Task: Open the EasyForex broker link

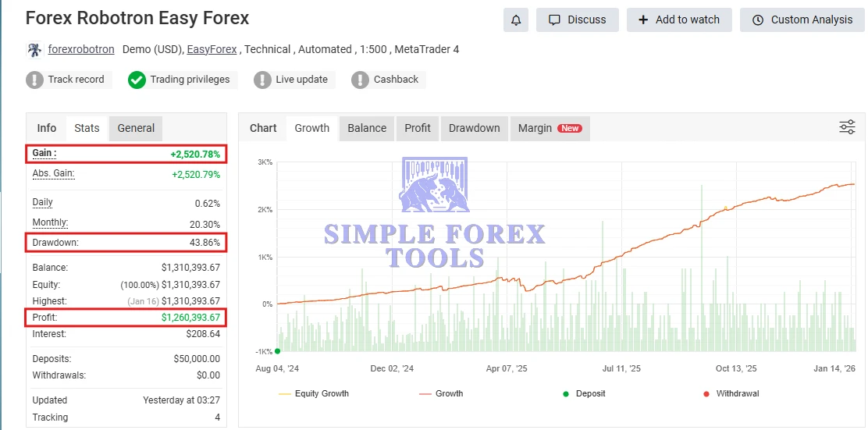Action: (214, 49)
